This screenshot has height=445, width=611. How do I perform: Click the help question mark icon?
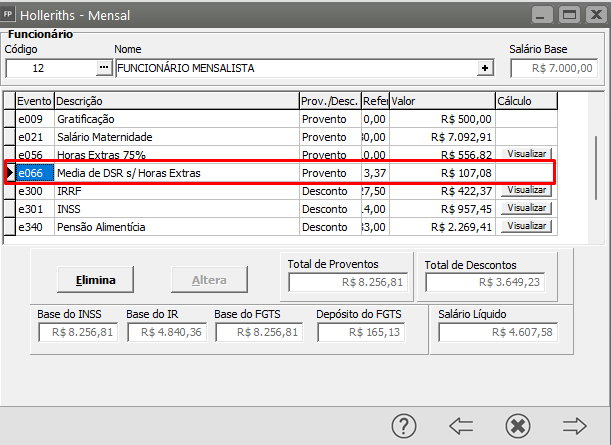click(x=404, y=425)
